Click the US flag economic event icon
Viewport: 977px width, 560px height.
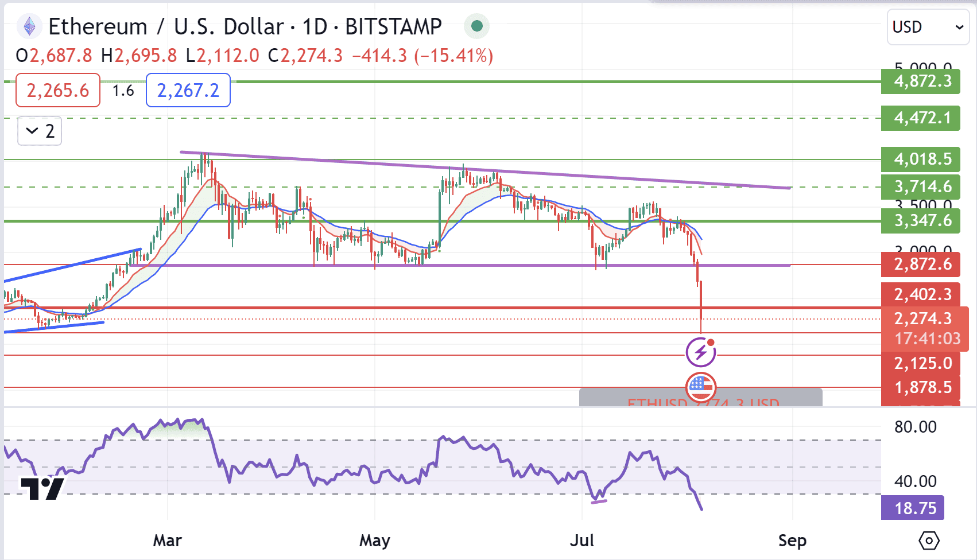pyautogui.click(x=701, y=386)
